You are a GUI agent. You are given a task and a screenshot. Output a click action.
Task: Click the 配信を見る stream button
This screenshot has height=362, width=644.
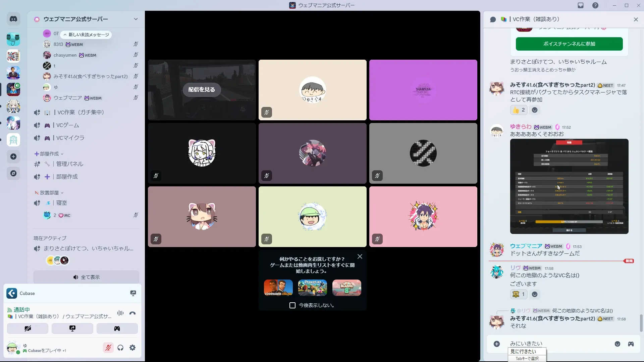click(202, 89)
